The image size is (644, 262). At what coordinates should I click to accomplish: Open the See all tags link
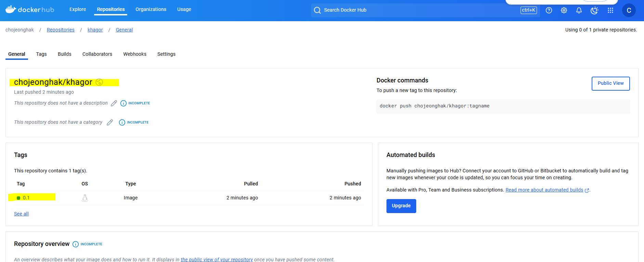[x=21, y=214]
